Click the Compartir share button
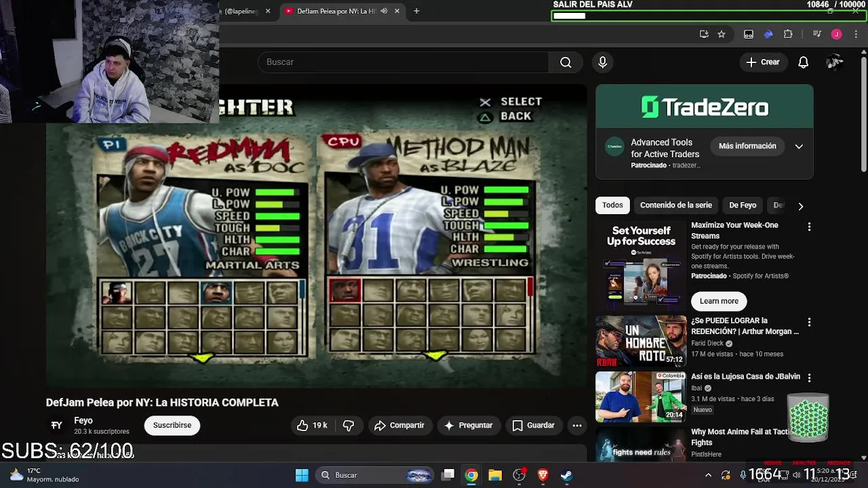The width and height of the screenshot is (868, 488). coord(399,426)
